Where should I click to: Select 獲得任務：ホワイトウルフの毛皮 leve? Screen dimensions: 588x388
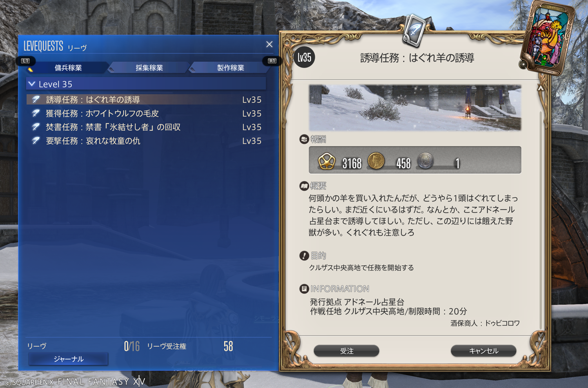tap(146, 113)
